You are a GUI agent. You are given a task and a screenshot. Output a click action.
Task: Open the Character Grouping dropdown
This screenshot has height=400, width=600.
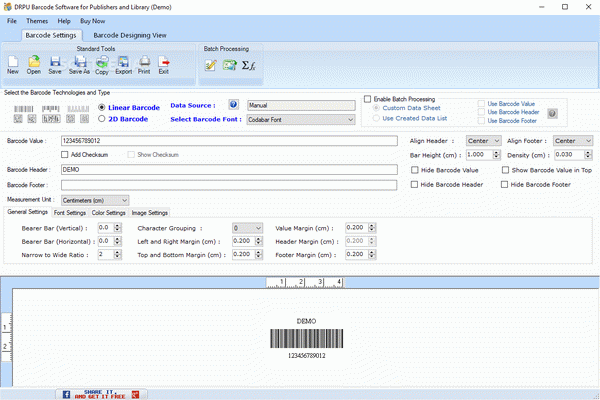[247, 228]
